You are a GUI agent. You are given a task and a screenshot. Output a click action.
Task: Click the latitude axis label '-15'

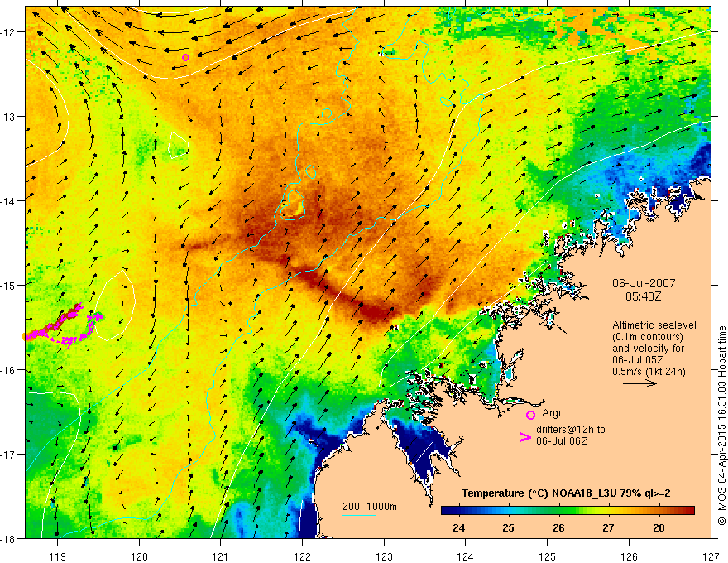pos(9,285)
